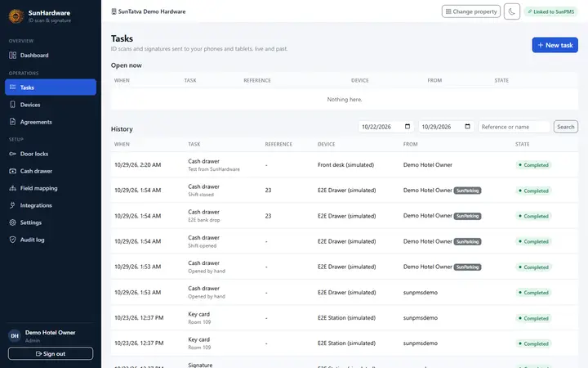Open calendar picker on 10/29/2026 date field

[x=467, y=127]
